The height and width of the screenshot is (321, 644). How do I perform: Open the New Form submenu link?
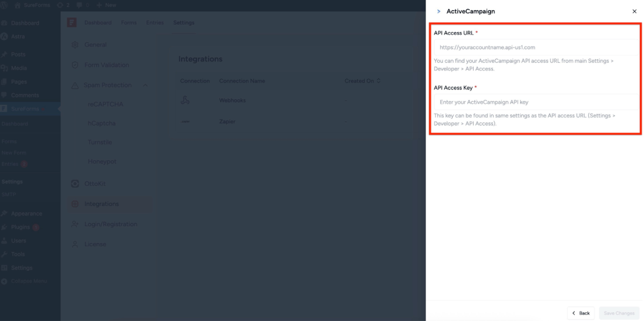[14, 152]
